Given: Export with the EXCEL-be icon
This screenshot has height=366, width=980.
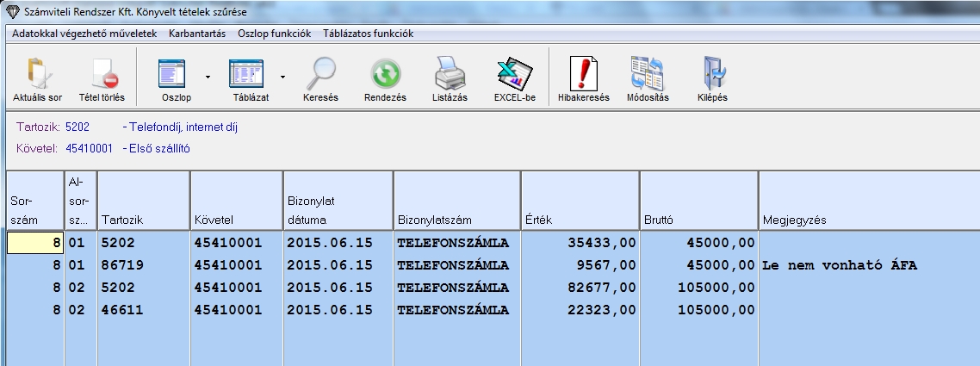Looking at the screenshot, I should (514, 74).
